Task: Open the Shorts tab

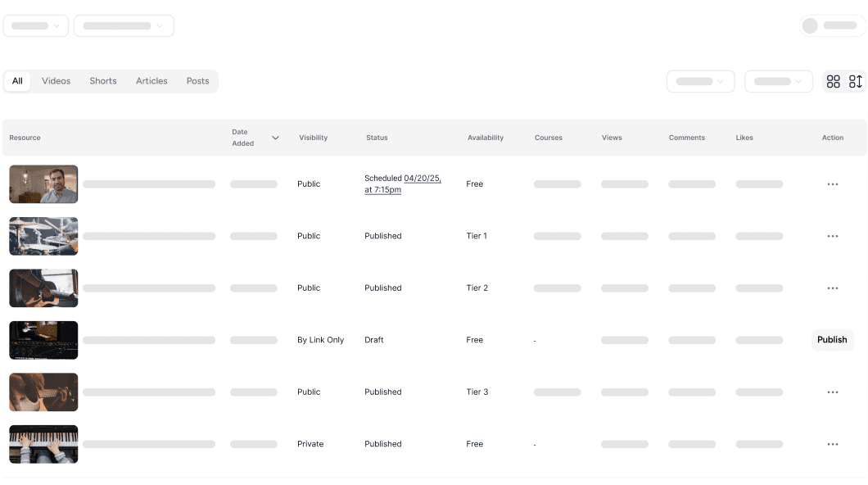Action: (102, 81)
